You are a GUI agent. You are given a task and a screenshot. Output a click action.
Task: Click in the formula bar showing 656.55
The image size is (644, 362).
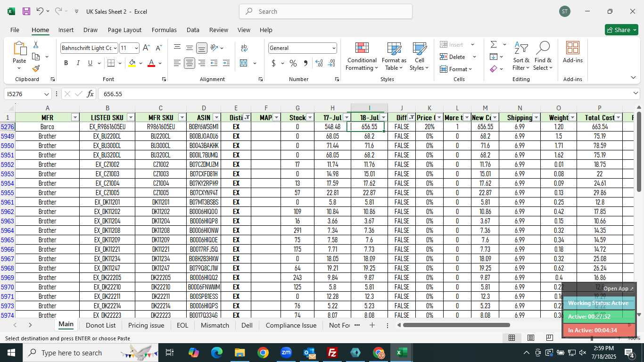(368, 94)
